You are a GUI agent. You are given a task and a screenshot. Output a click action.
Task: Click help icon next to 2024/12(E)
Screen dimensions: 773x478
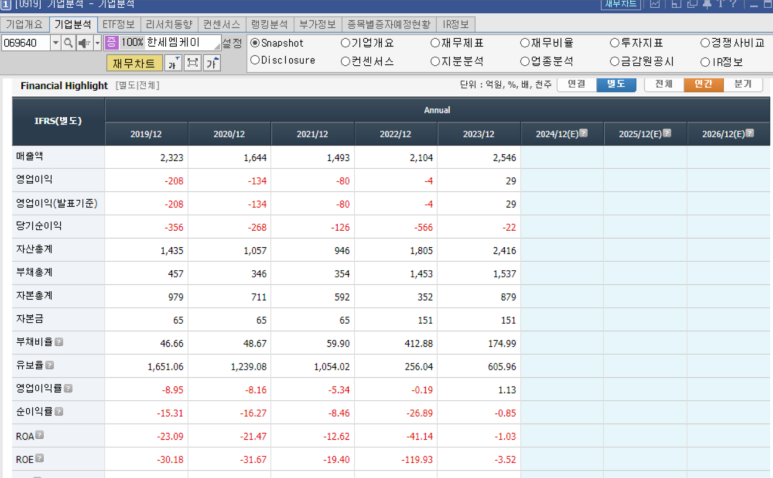coord(584,133)
